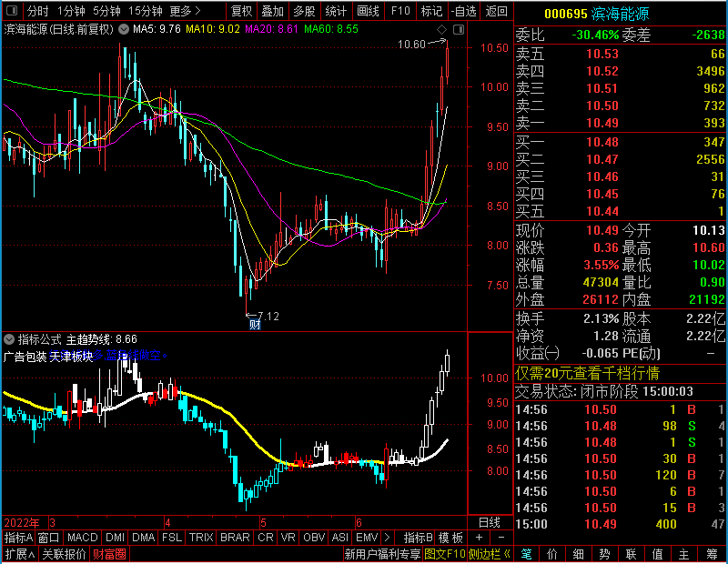Expand the 指标公式 indicator dropdown arrow
Image resolution: width=728 pixels, height=564 pixels.
(x=9, y=339)
